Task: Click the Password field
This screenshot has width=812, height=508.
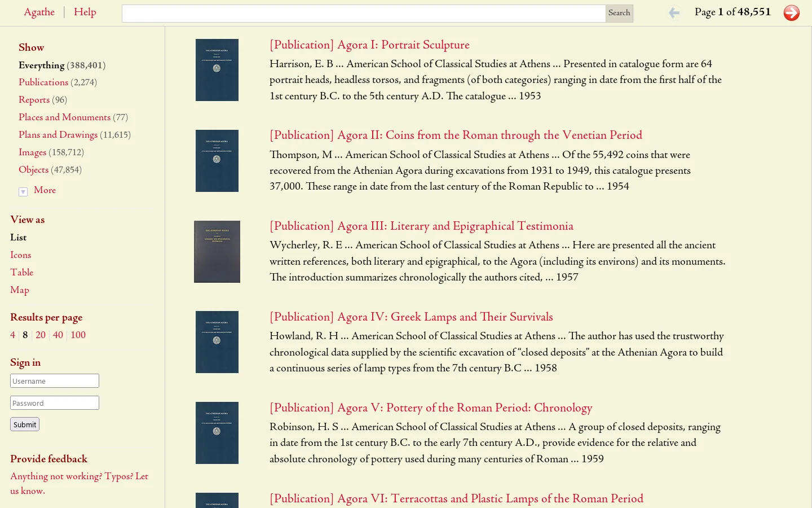Action: (x=55, y=403)
